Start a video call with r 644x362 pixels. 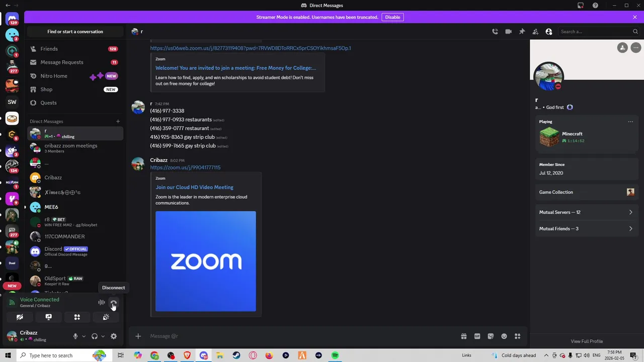coord(509,32)
